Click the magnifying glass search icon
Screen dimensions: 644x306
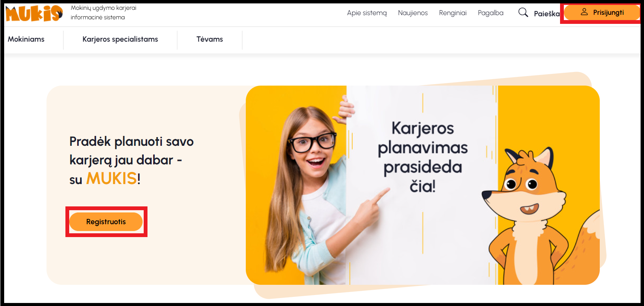(x=523, y=12)
